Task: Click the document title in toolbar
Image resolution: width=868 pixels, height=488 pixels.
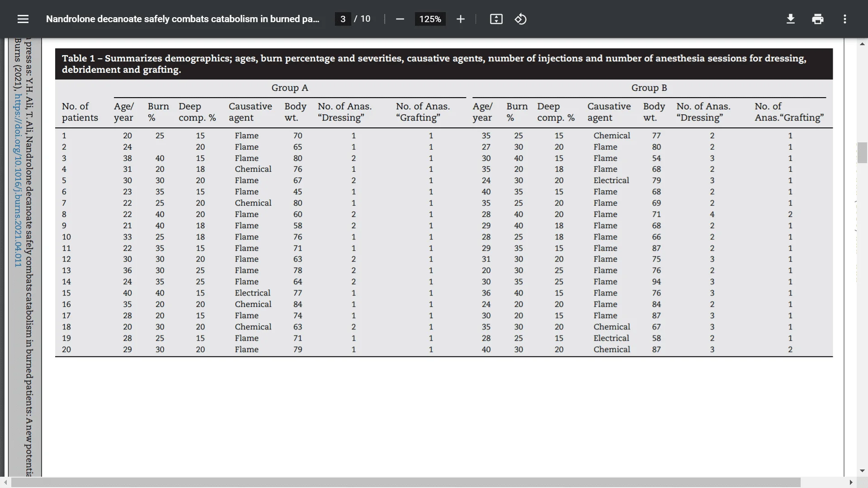Action: 183,19
